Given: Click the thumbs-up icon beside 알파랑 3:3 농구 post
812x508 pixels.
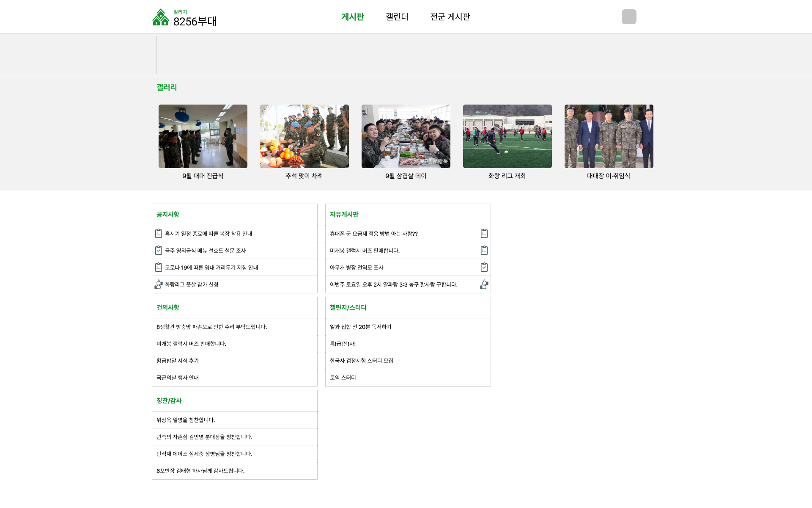Looking at the screenshot, I should (484, 284).
